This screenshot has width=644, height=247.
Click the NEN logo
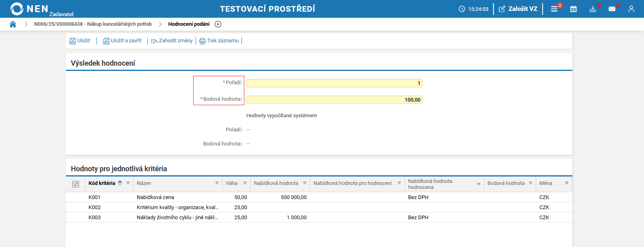pyautogui.click(x=29, y=9)
